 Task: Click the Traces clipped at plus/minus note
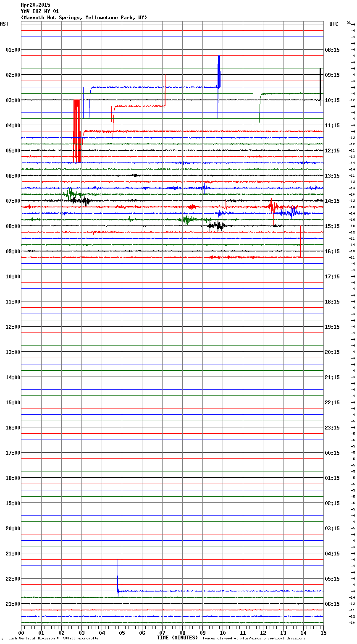click(x=254, y=638)
